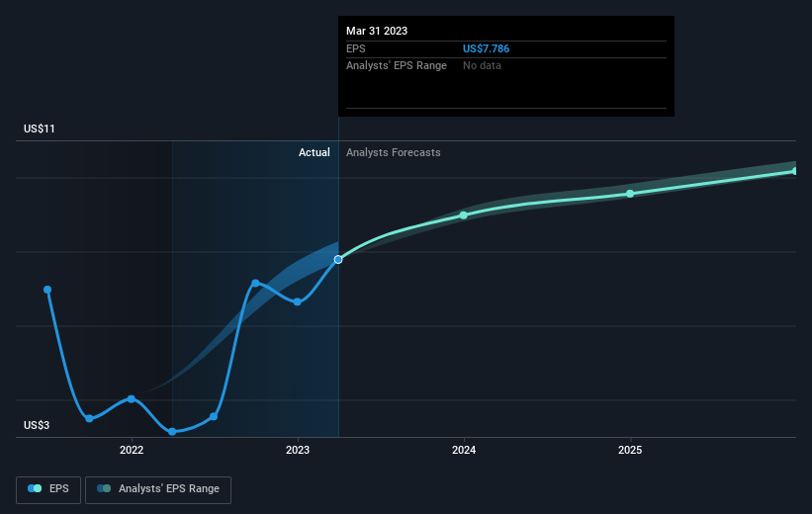Click the "Analysts' EPS Range" tooltip row label
812x514 pixels.
(x=397, y=66)
